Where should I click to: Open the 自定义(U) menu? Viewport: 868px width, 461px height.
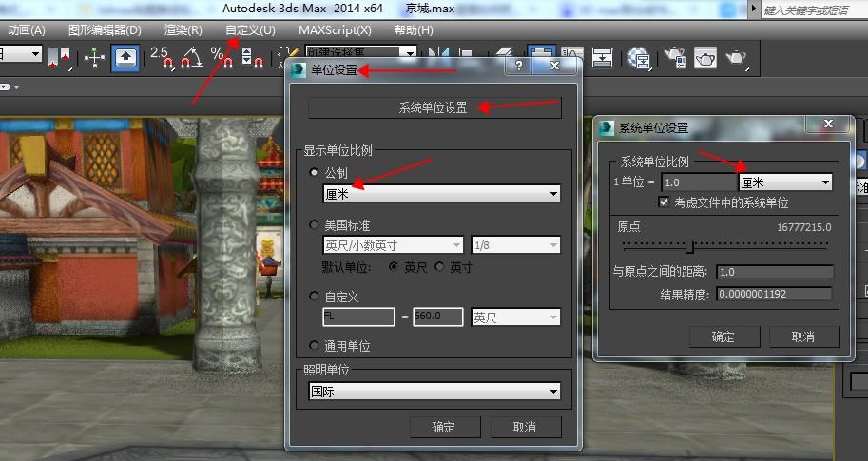(250, 30)
